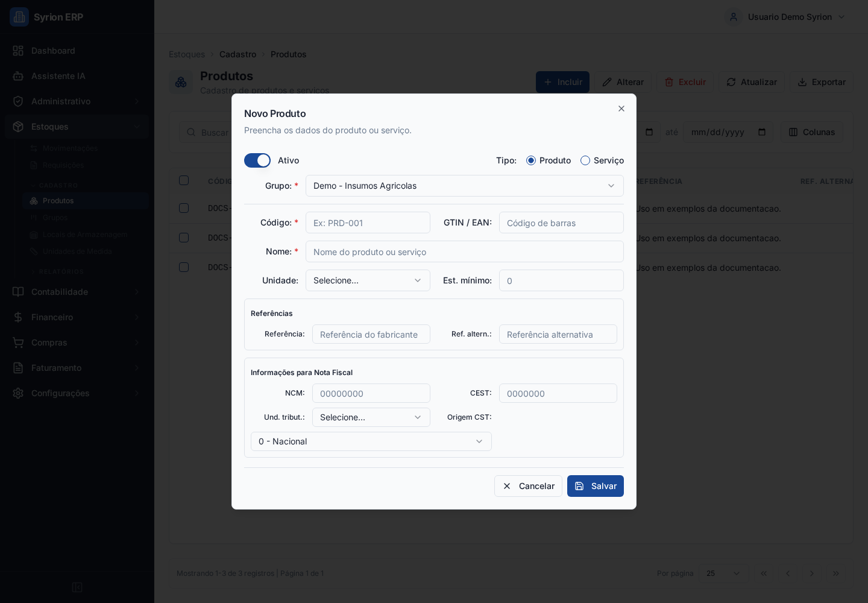Click the Dashboard sidebar icon
The image size is (868, 603).
(x=18, y=51)
